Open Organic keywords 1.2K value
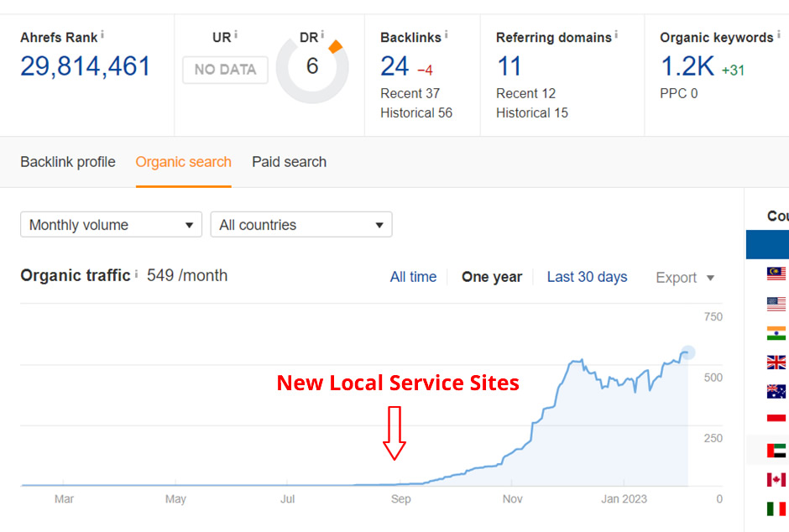 pyautogui.click(x=687, y=66)
